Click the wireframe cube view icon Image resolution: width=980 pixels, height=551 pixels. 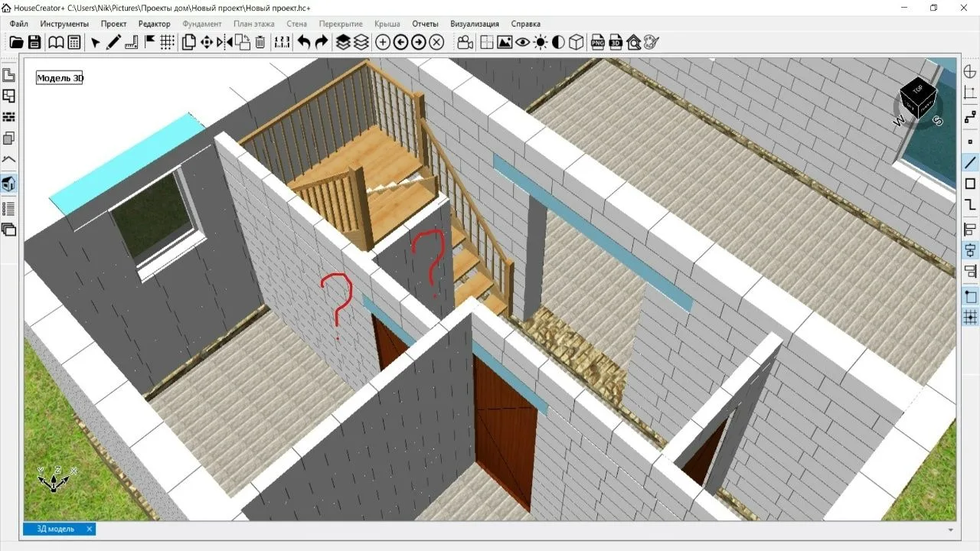pyautogui.click(x=577, y=42)
